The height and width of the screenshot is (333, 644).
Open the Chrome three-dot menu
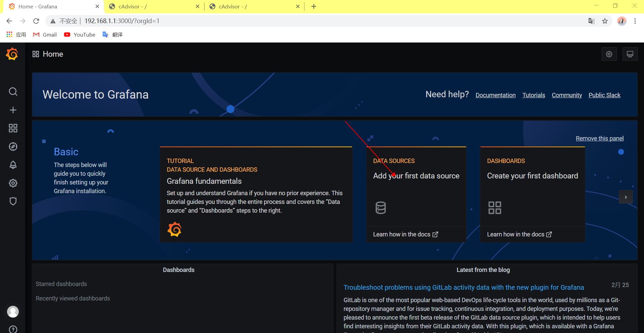[635, 21]
